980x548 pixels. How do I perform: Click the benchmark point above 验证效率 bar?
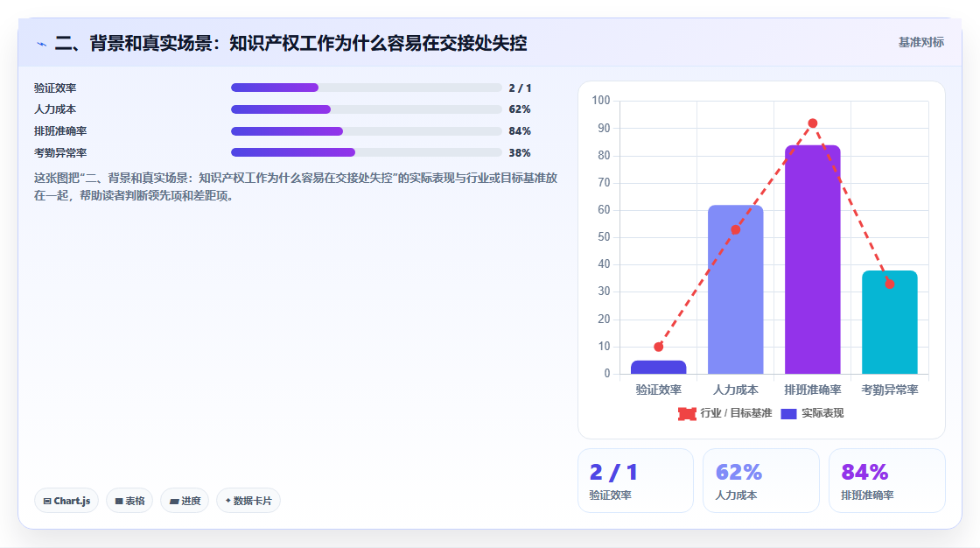[x=658, y=347]
